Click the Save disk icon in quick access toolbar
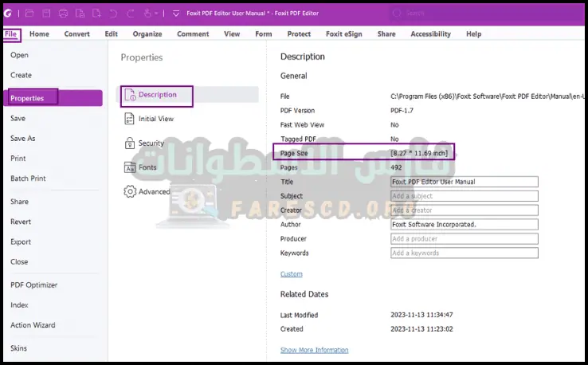Image resolution: width=588 pixels, height=365 pixels. (x=46, y=14)
